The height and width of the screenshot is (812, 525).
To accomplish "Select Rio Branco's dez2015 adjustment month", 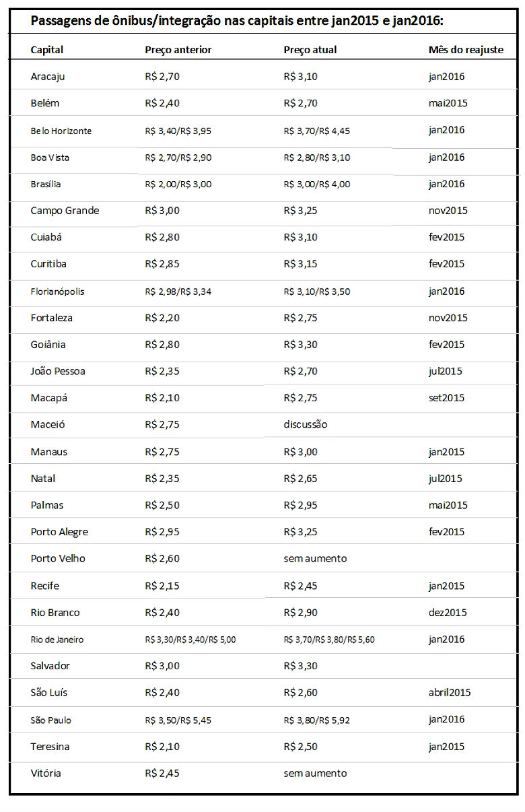I will coord(448,613).
